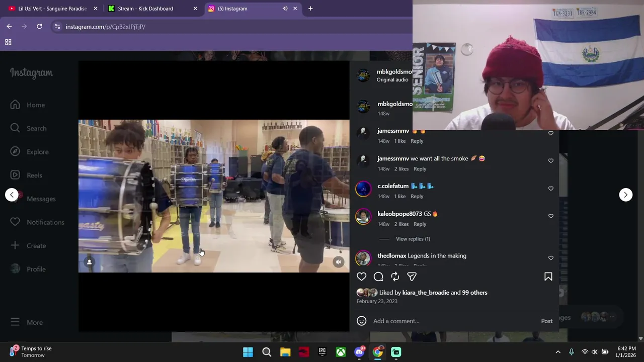Open File Explorer from taskbar
644x362 pixels.
click(x=285, y=352)
